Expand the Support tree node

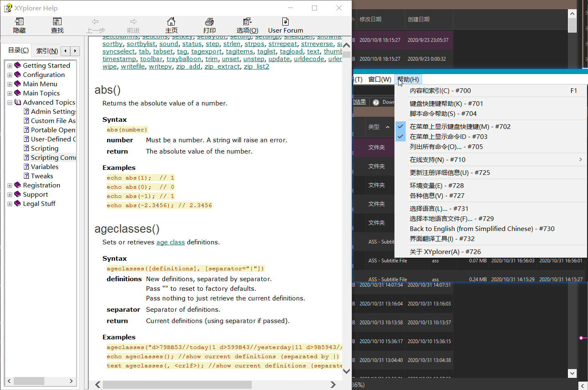(10, 195)
